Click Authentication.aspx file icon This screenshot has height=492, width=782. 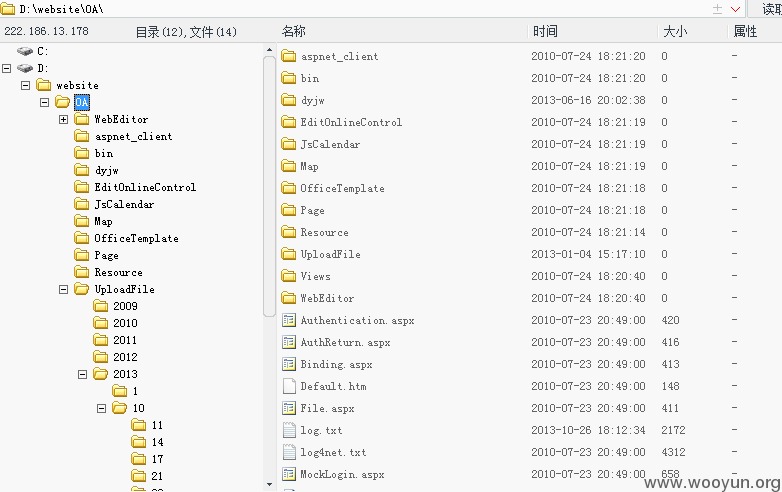click(289, 320)
